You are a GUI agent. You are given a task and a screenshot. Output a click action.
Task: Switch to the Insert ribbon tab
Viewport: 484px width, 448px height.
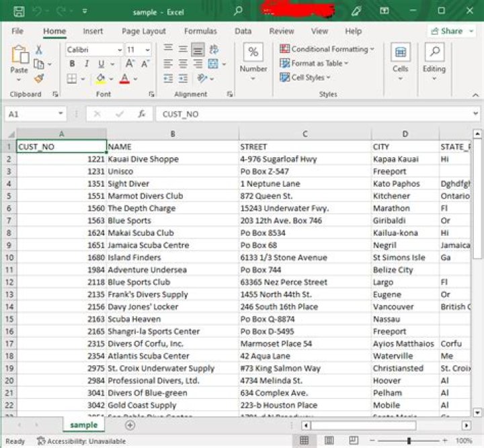(93, 31)
